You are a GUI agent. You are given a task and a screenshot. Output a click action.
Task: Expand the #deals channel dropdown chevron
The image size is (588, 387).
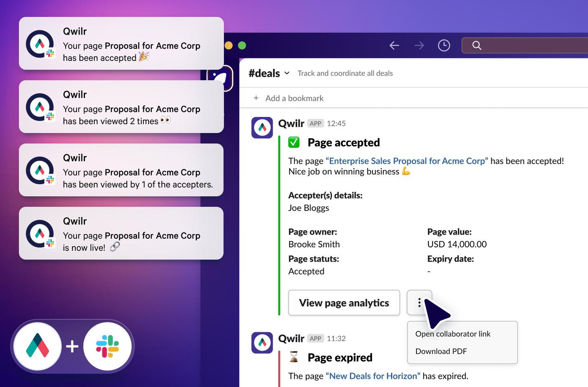click(287, 73)
